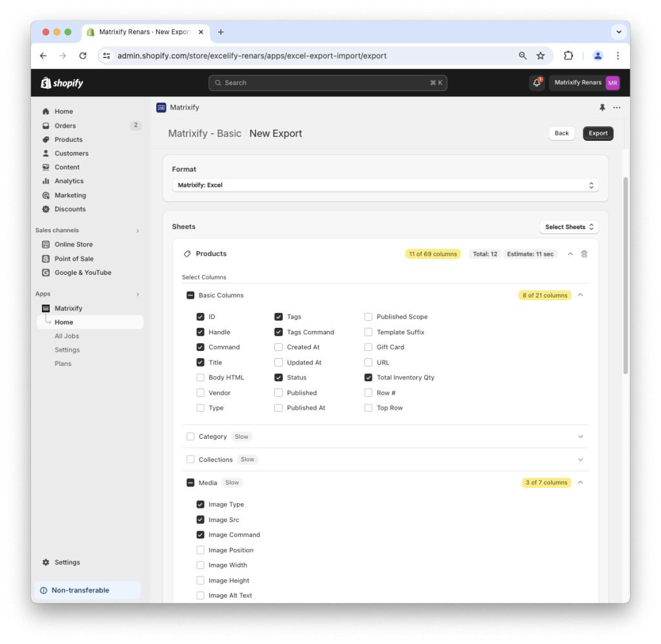Collapse the Basic Columns section
Screen dimensions: 661x644
580,295
